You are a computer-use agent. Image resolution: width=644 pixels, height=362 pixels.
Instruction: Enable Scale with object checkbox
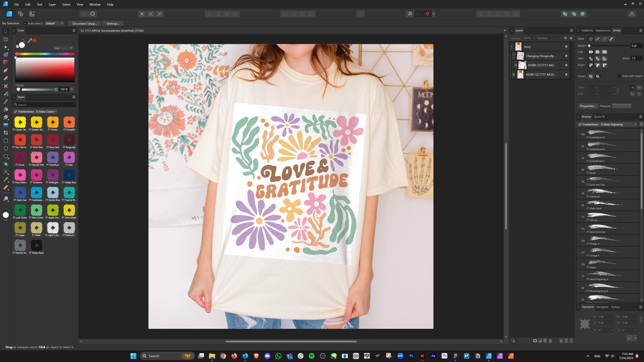619,76
